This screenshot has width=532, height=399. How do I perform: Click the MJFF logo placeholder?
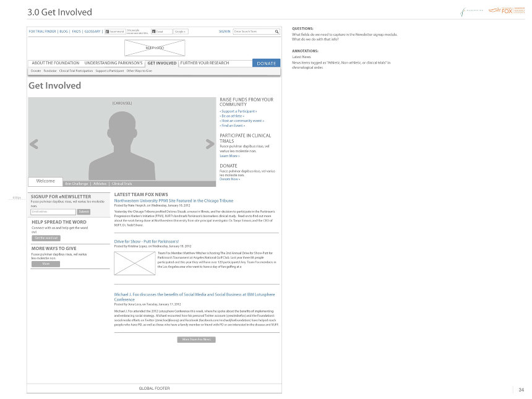[x=155, y=48]
